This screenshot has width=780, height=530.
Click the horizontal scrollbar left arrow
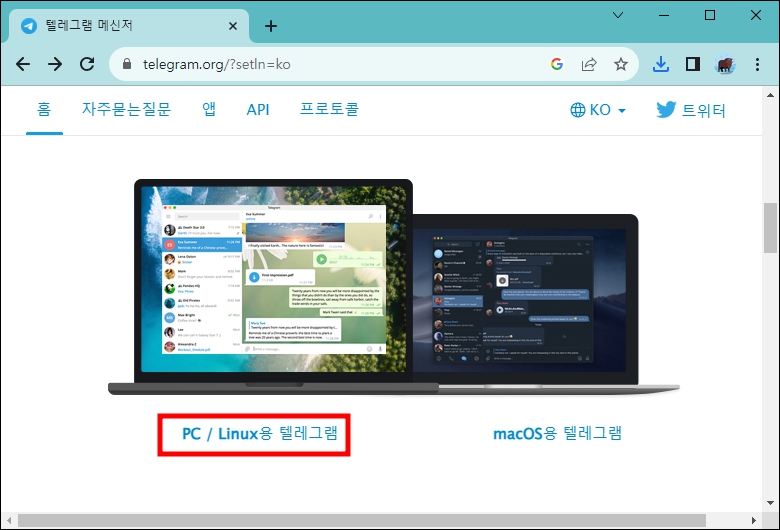pyautogui.click(x=9, y=521)
